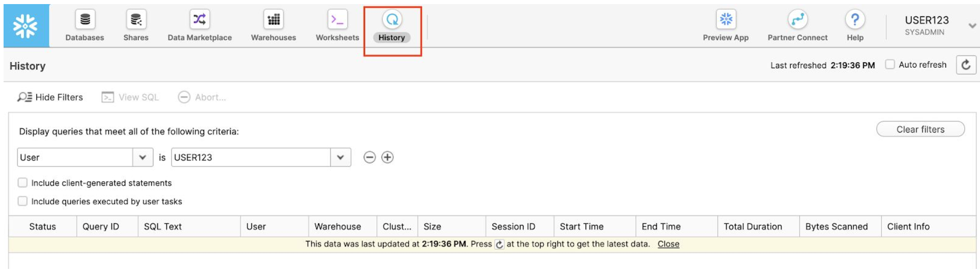Image resolution: width=980 pixels, height=273 pixels.
Task: Select the History tab
Action: coord(392,26)
